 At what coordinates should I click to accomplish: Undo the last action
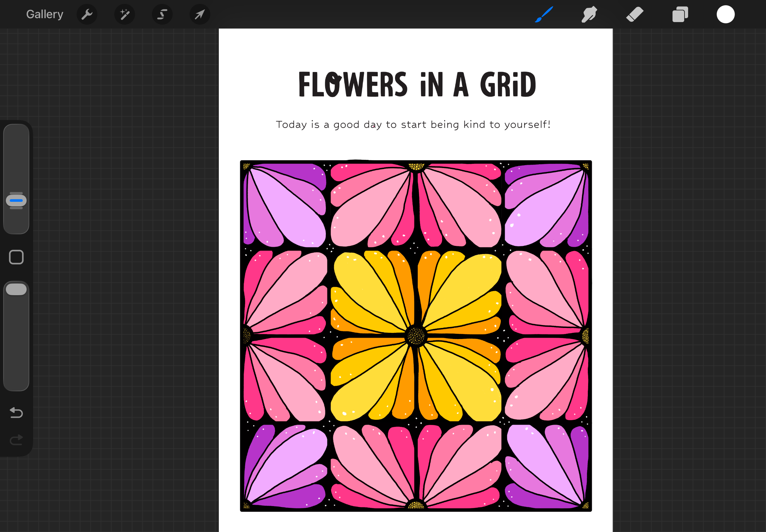16,413
